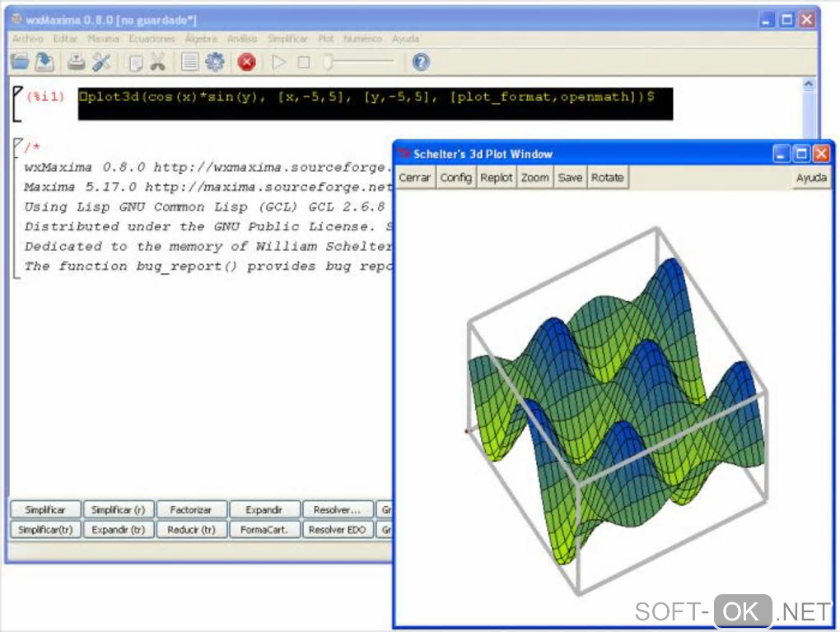The height and width of the screenshot is (632, 840).
Task: Click the plot window title icon
Action: 404,154
